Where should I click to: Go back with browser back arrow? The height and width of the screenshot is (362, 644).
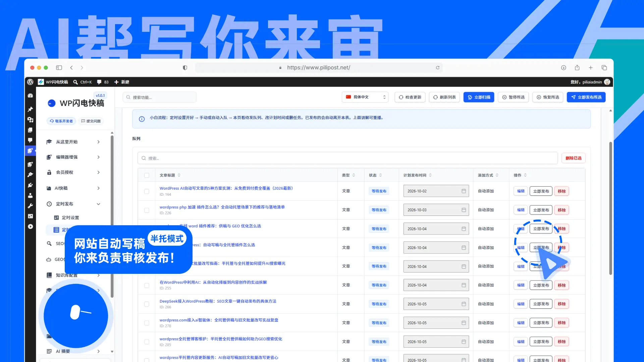coord(71,68)
